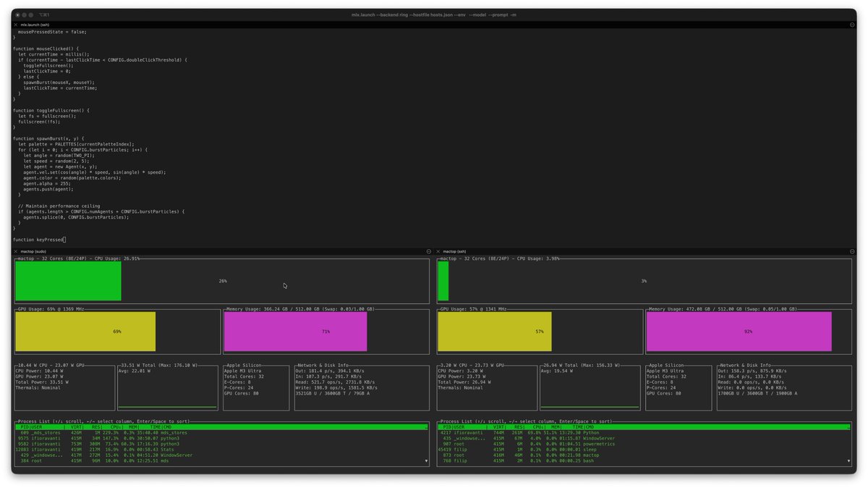This screenshot has height=488, width=868.
Task: Select the bash process row PID 768
Action: point(642,461)
